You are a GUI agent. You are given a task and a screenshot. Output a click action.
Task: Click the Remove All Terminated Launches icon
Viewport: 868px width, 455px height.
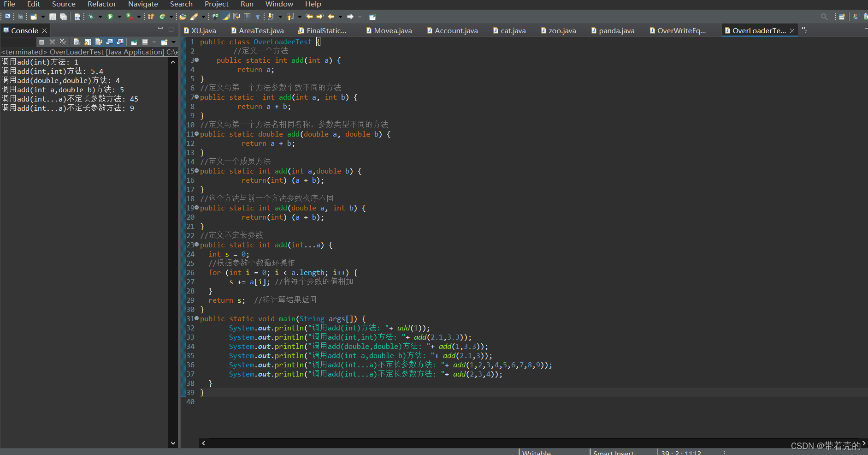click(63, 42)
